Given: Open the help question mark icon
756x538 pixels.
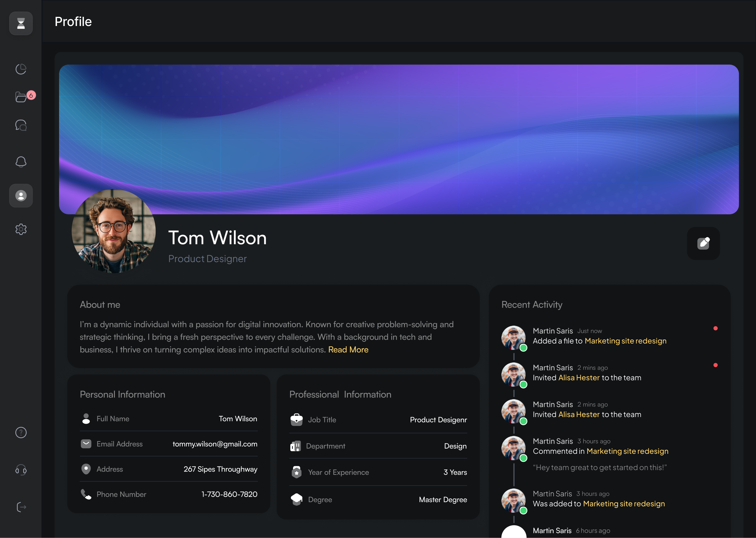Looking at the screenshot, I should coord(21,432).
